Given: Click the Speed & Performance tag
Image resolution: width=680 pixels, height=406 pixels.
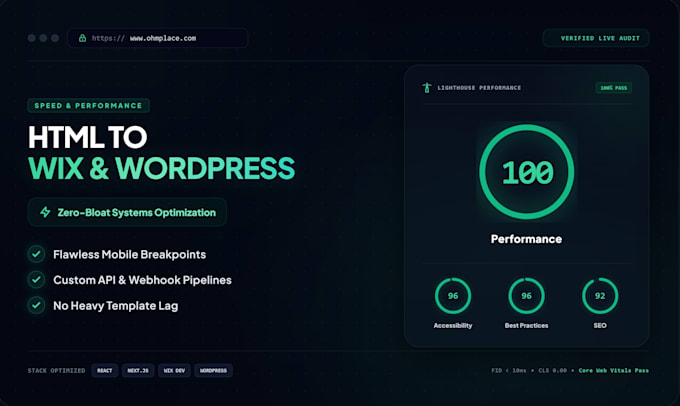Looking at the screenshot, I should coord(88,105).
